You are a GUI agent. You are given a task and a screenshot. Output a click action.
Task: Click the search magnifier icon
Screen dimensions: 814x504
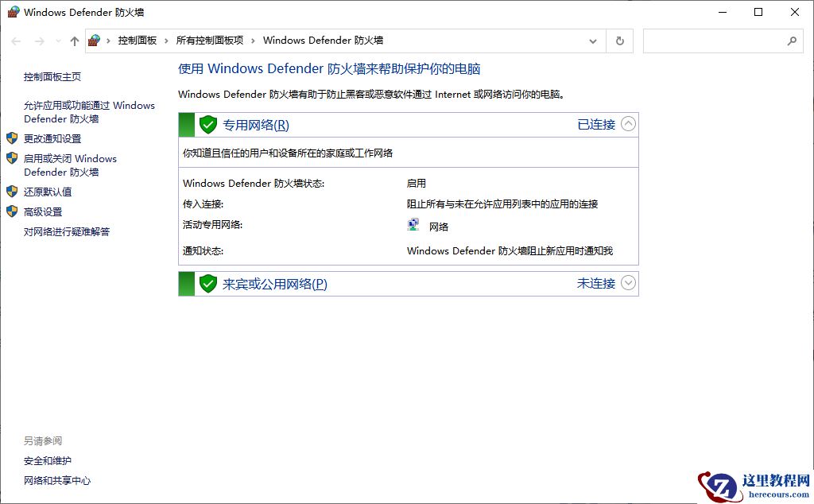click(x=792, y=41)
